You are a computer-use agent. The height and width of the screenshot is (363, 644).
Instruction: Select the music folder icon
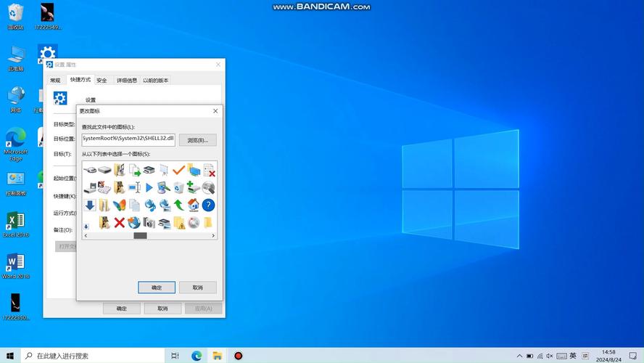tap(120, 169)
